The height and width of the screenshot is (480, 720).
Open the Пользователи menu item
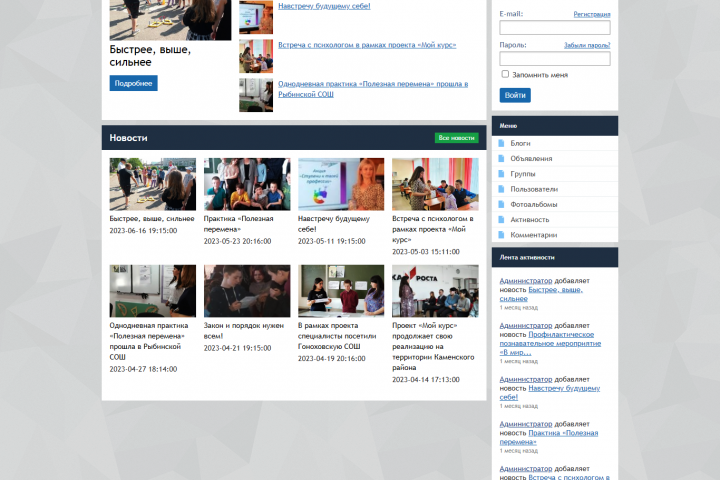555,189
